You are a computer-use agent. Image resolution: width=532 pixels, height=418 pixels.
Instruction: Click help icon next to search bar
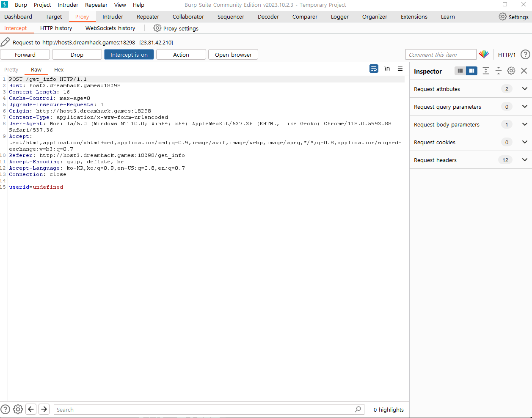click(5, 409)
